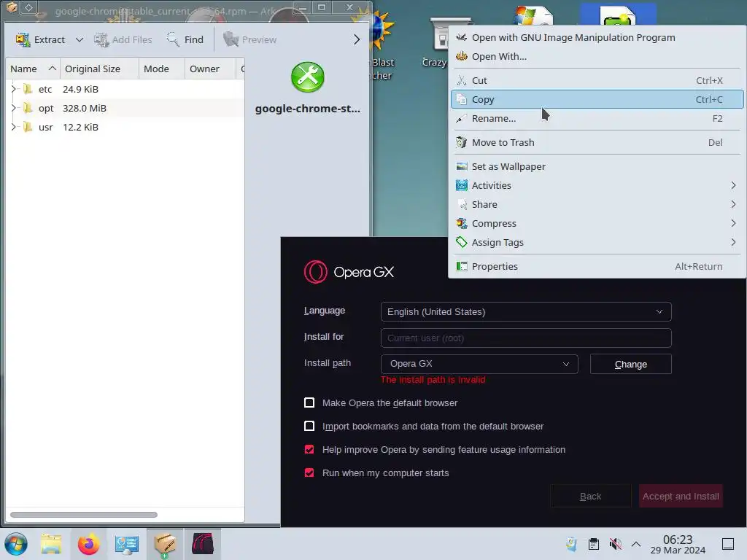Expand the usr folder tree row
This screenshot has height=560, width=747.
(14, 127)
